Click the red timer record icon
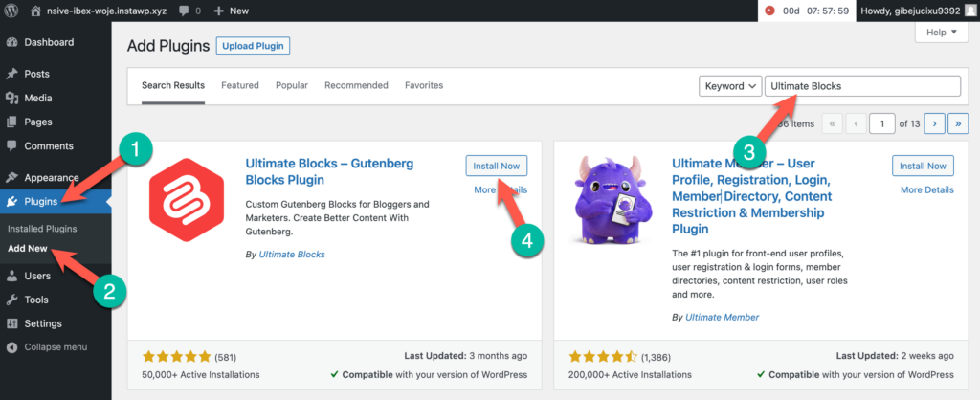Image resolution: width=980 pixels, height=400 pixels. coord(770,11)
